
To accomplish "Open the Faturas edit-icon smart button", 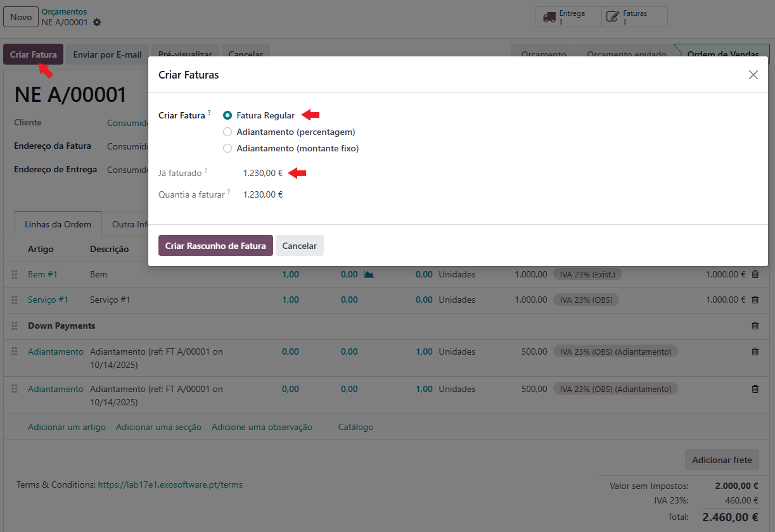I will [x=634, y=17].
